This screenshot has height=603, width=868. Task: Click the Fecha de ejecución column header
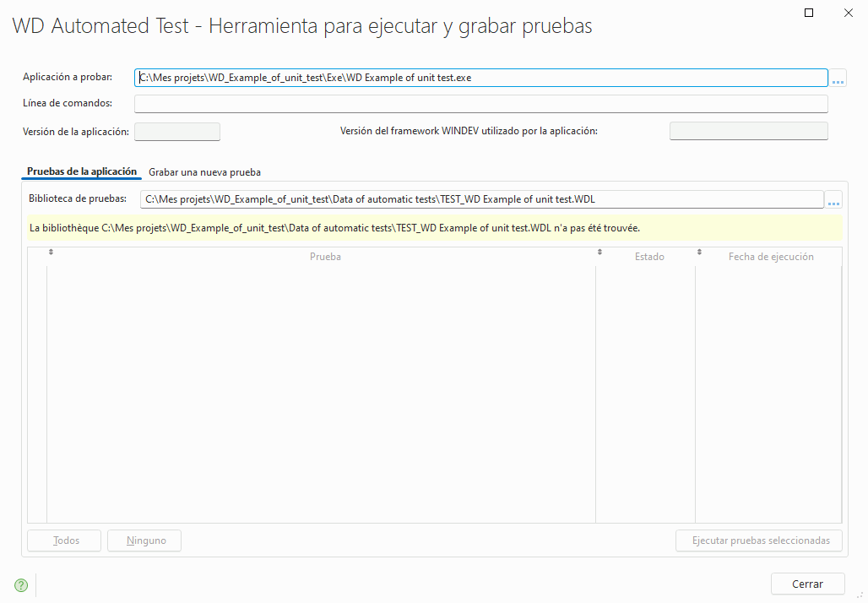[x=769, y=257]
